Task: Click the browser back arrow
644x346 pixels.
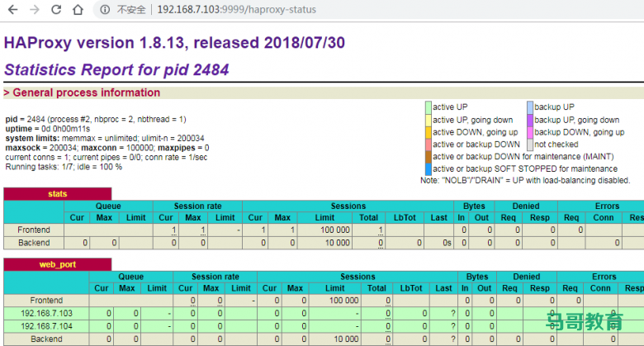Action: click(x=12, y=9)
